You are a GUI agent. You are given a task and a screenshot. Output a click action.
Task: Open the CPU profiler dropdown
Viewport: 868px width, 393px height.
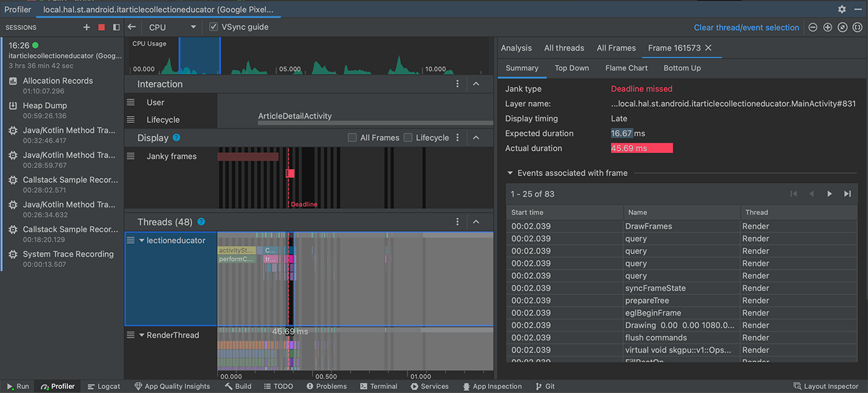[172, 27]
